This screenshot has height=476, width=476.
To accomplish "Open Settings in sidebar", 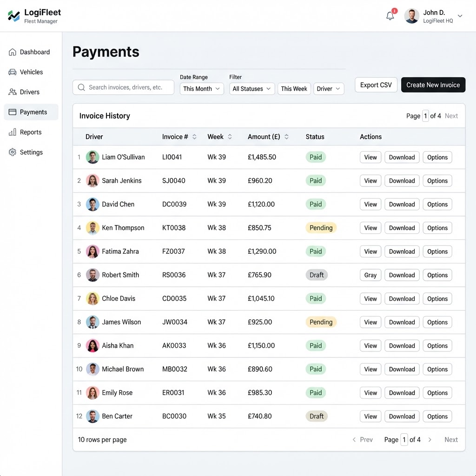I will [x=31, y=152].
